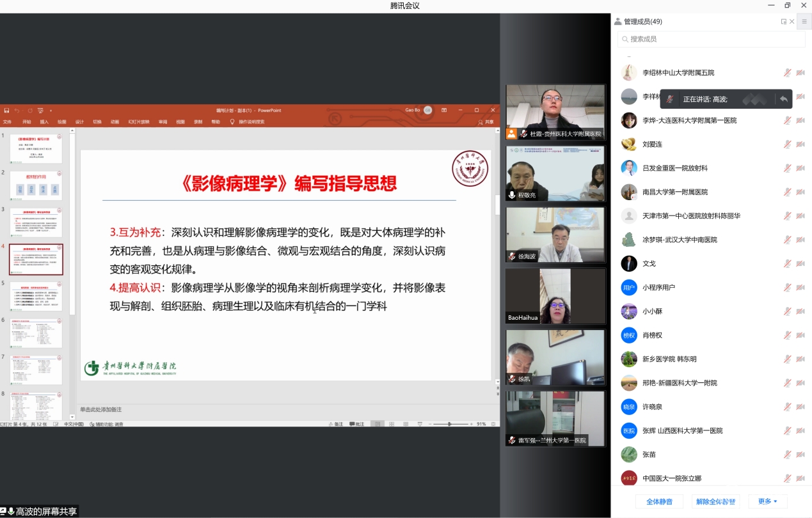
Task: Click the save icon in PowerPoint
Action: pos(6,111)
